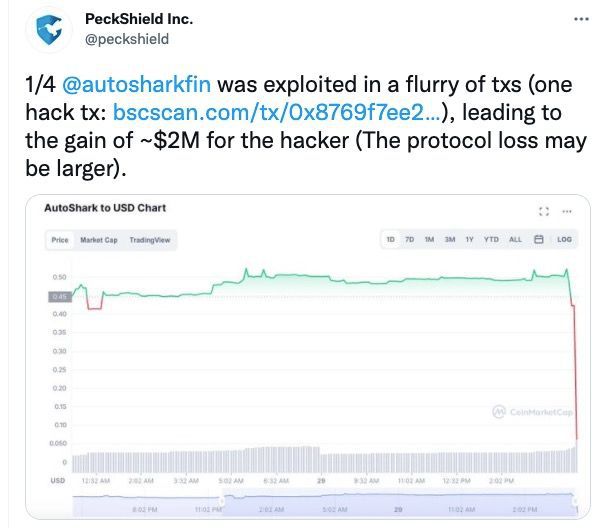Viewport: 595px width, 528px height.
Task: Switch to the 3M time range
Action: tap(450, 240)
